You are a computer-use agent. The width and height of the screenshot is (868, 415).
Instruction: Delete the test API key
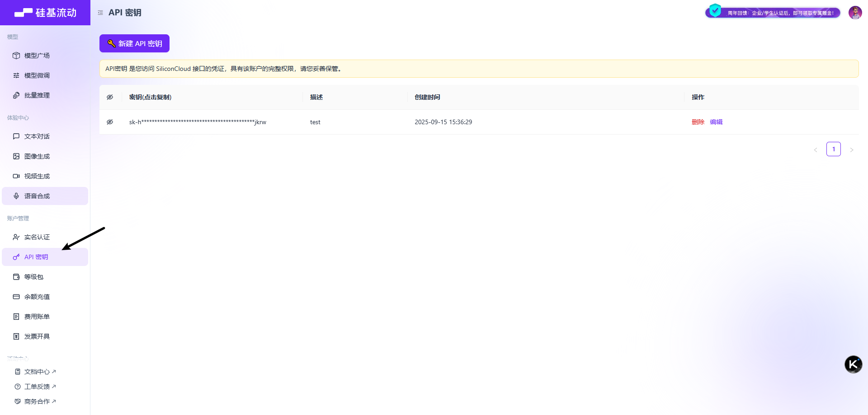698,122
